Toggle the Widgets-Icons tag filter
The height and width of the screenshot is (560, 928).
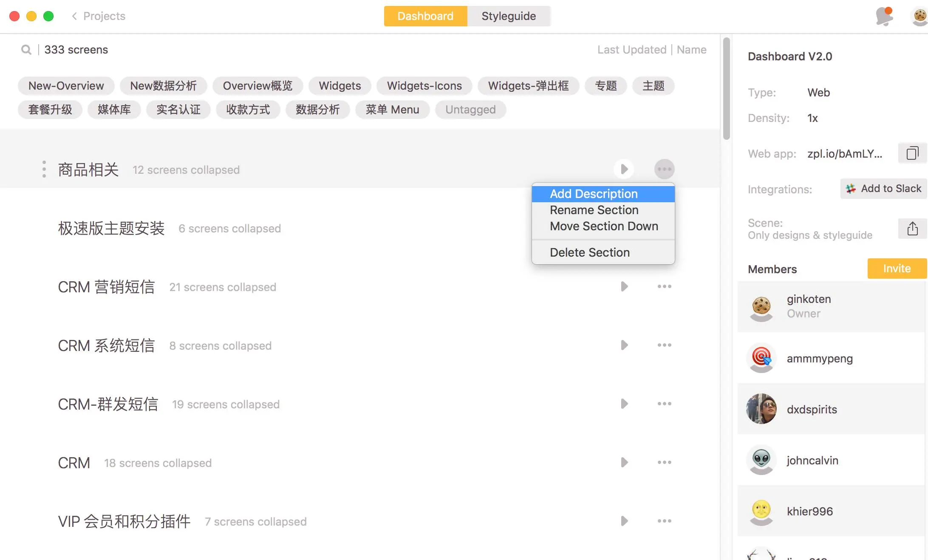[x=424, y=86]
